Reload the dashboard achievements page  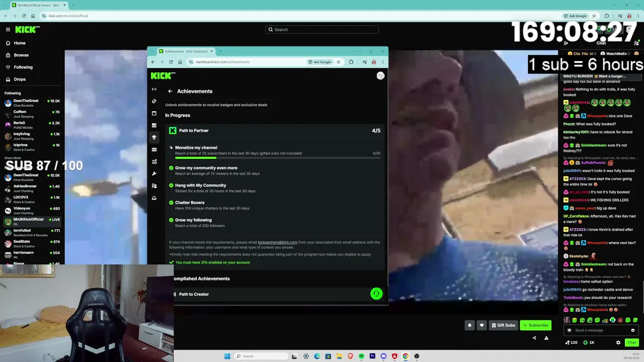[x=171, y=62]
